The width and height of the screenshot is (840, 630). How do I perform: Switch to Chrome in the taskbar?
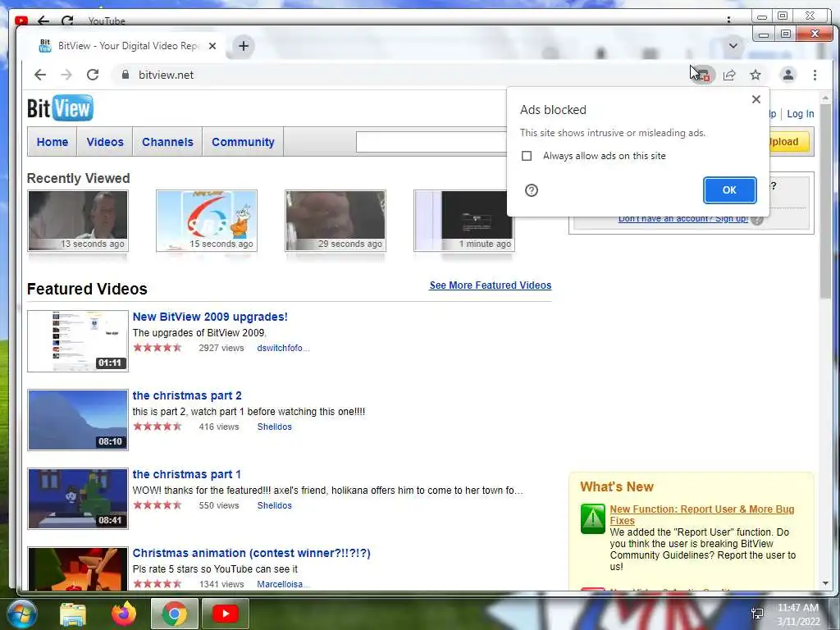(x=174, y=614)
